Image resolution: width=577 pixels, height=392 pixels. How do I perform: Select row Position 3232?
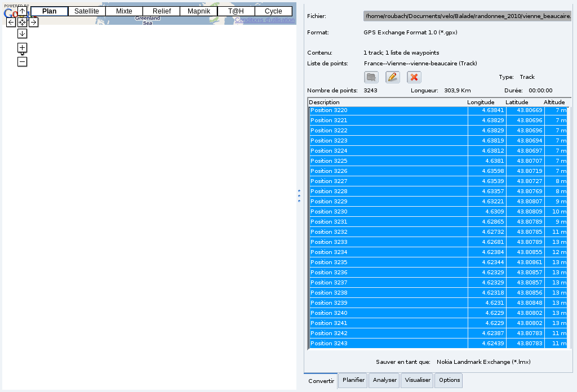(438, 231)
